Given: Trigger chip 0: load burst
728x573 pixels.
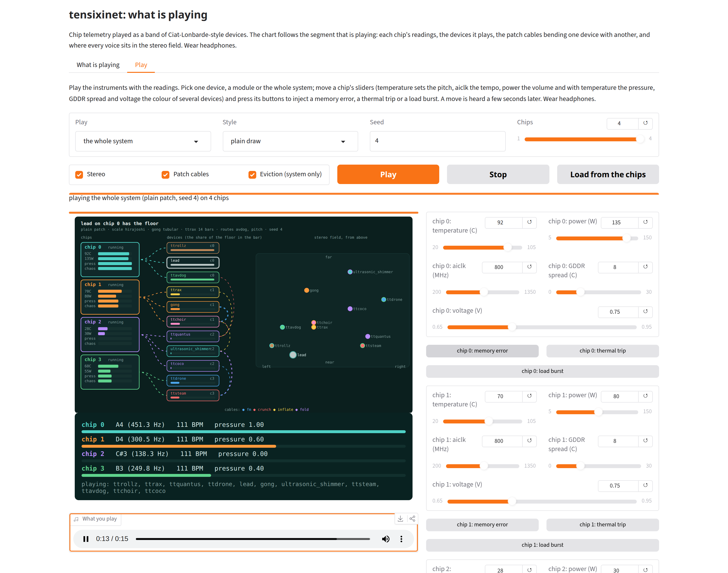Looking at the screenshot, I should point(542,371).
